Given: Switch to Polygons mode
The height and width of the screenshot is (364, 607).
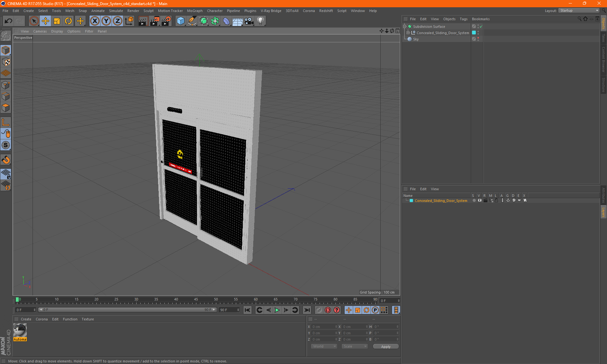Looking at the screenshot, I should [x=6, y=108].
